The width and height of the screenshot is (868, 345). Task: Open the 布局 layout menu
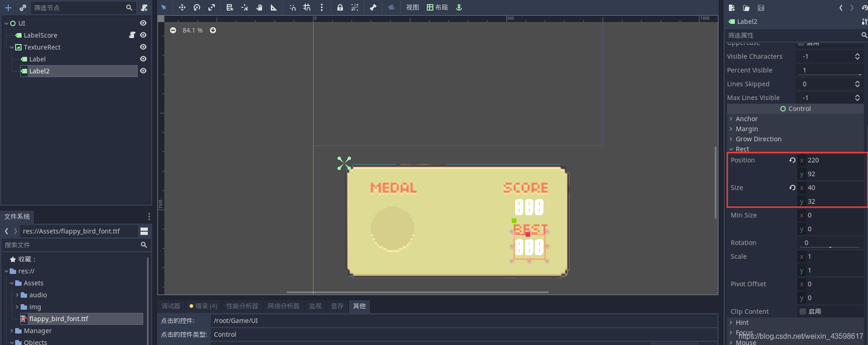point(437,7)
